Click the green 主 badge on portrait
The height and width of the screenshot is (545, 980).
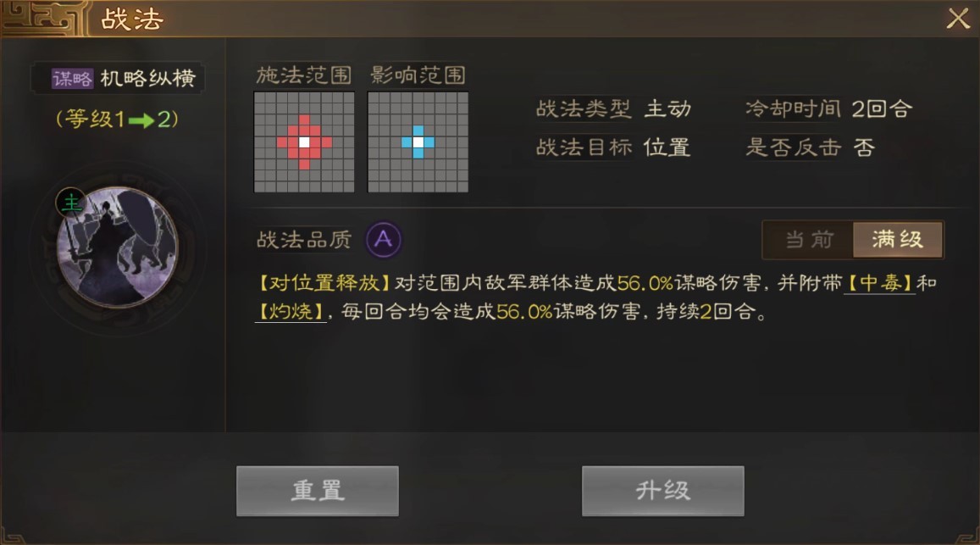70,203
